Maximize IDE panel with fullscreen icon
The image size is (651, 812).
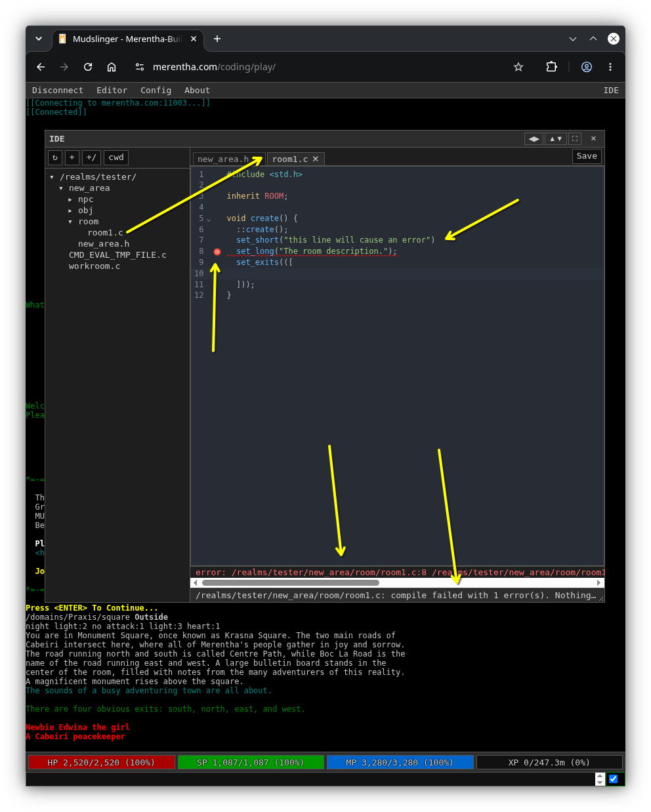(x=575, y=138)
